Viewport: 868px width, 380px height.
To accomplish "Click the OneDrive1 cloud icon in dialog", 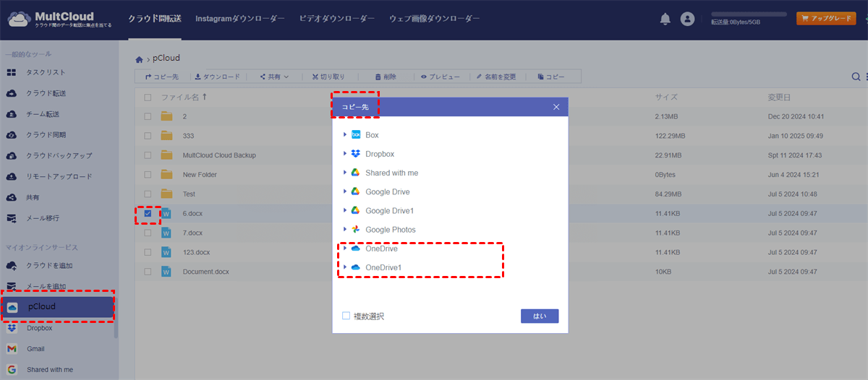I will pos(356,268).
